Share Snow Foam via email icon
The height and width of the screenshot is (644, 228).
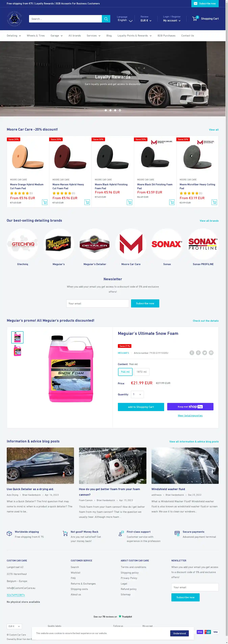211,353
